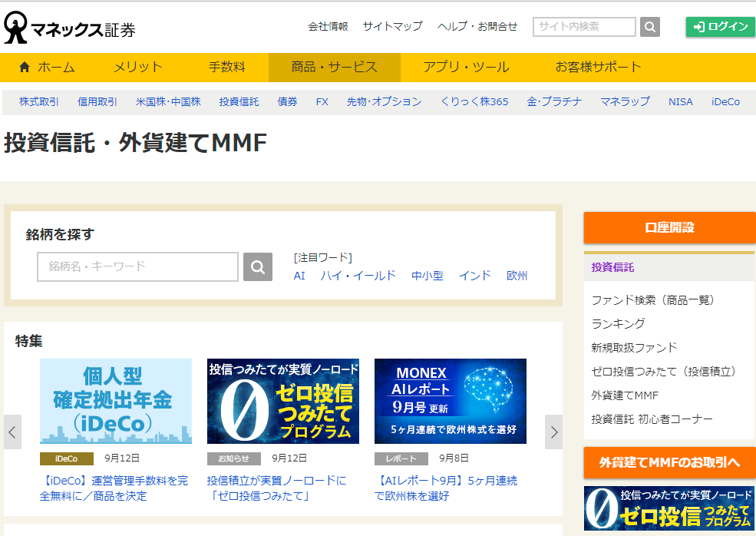Select NISA in the sub navigation
756x536 pixels.
pos(680,102)
